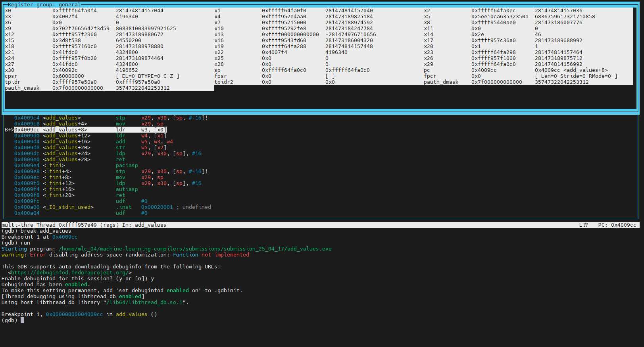Screen dimensions: 644x347
Task: Select the 0x400a04 udf line
Action: click(x=81, y=213)
